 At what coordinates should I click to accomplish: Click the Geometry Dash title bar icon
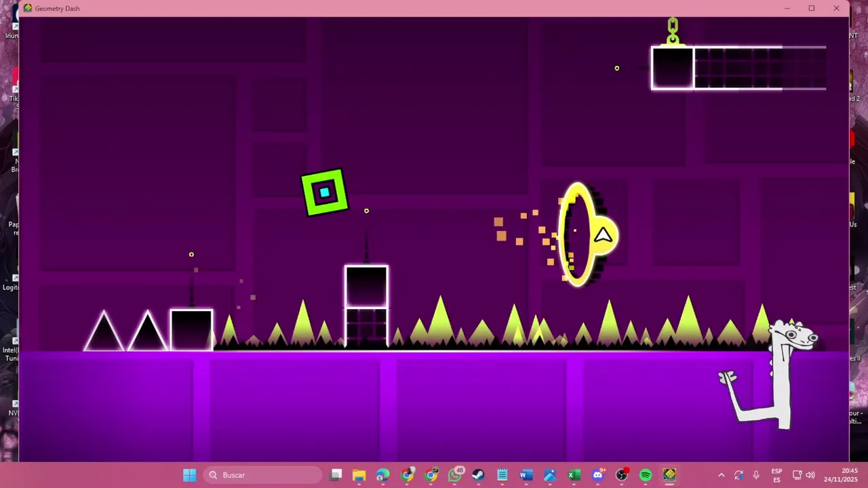point(28,8)
